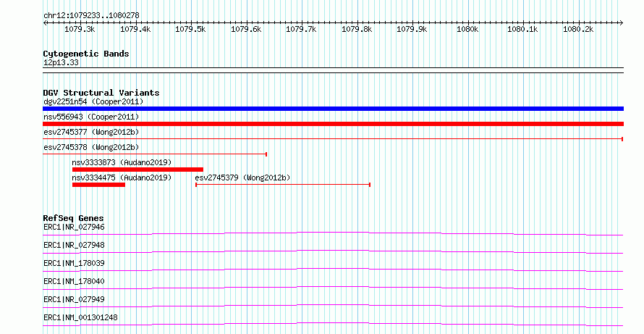Screen dimensions: 644x334
Task: Click the blue dgv2251n54 variant bar
Action: [333, 109]
